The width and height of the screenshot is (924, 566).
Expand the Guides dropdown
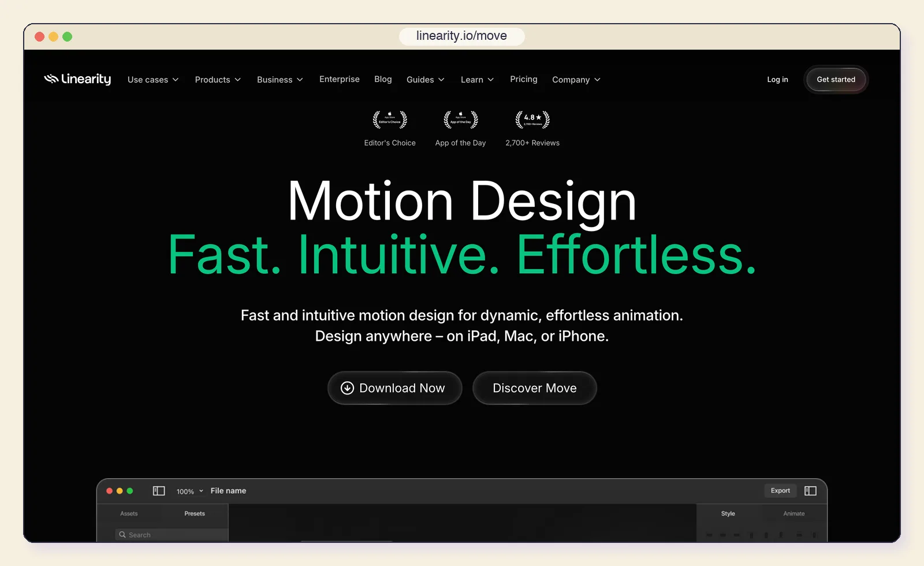(x=426, y=80)
